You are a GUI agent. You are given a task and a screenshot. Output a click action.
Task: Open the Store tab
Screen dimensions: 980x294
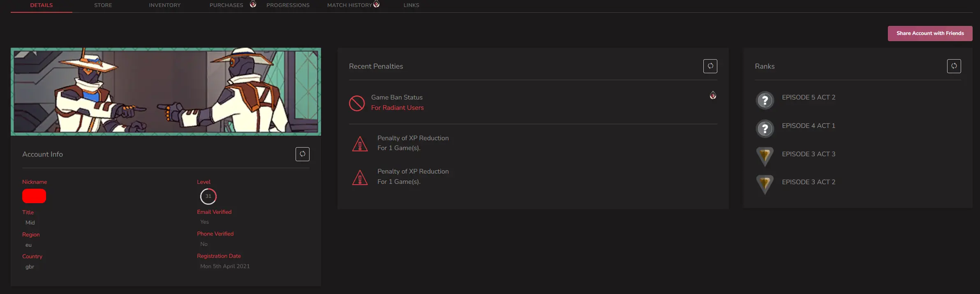[103, 5]
